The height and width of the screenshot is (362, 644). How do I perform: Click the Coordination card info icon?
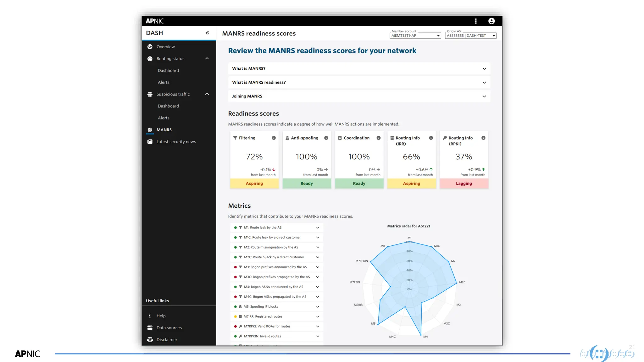pos(379,138)
